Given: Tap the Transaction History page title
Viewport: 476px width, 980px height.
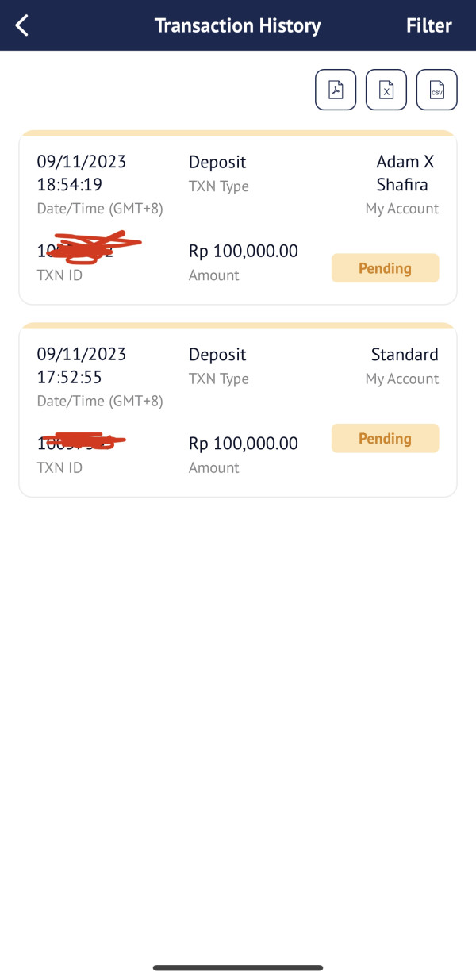Looking at the screenshot, I should [238, 25].
